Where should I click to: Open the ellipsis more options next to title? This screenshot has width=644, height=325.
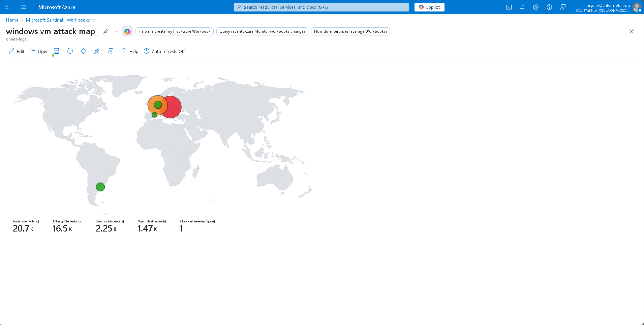point(117,31)
